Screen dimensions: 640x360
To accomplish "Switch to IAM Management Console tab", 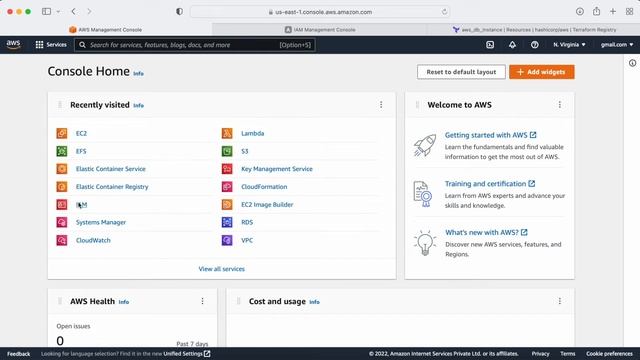I will click(320, 29).
